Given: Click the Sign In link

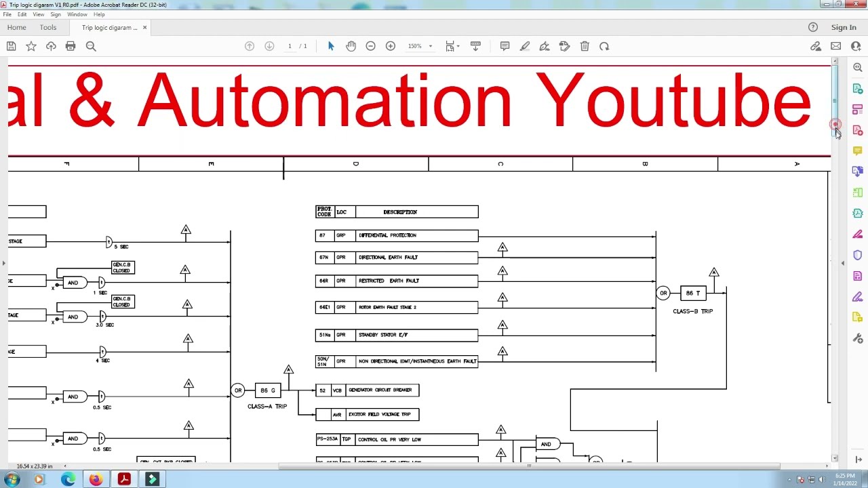Looking at the screenshot, I should (844, 27).
